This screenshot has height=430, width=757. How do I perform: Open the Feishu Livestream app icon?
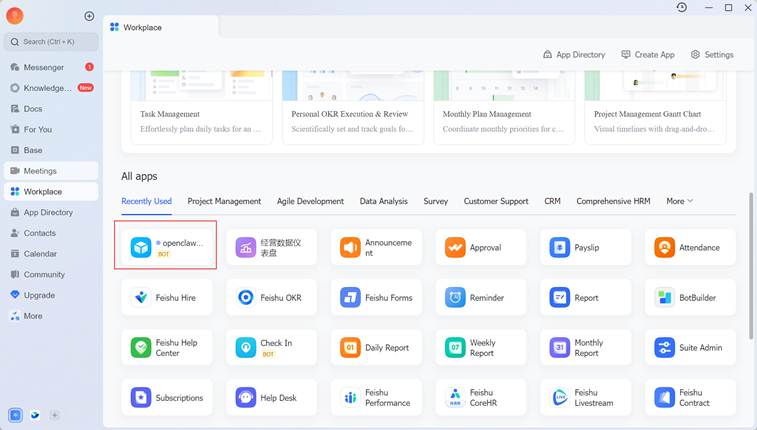560,398
